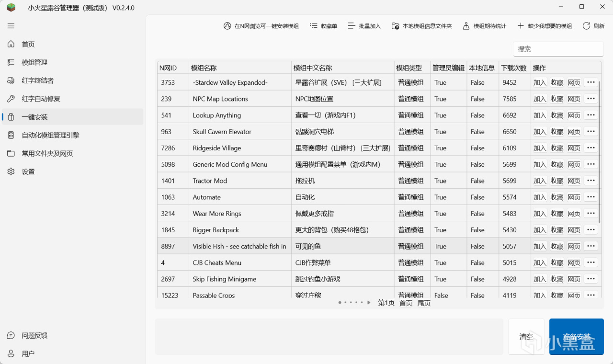The width and height of the screenshot is (613, 364).
Task: Click the 管理员编辑 column header
Action: click(449, 68)
